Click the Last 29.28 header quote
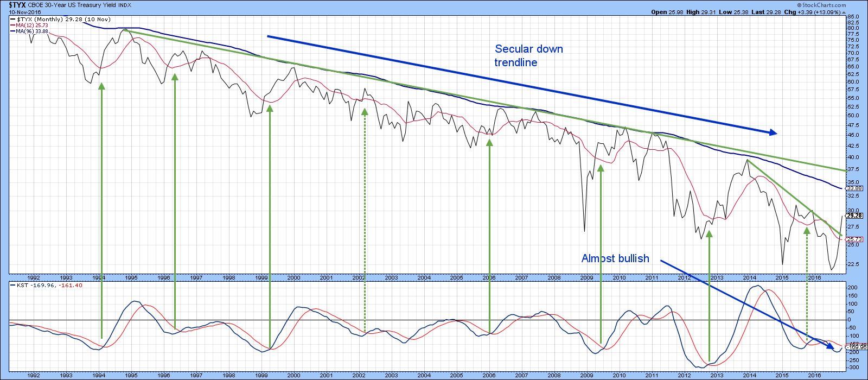 pyautogui.click(x=766, y=12)
